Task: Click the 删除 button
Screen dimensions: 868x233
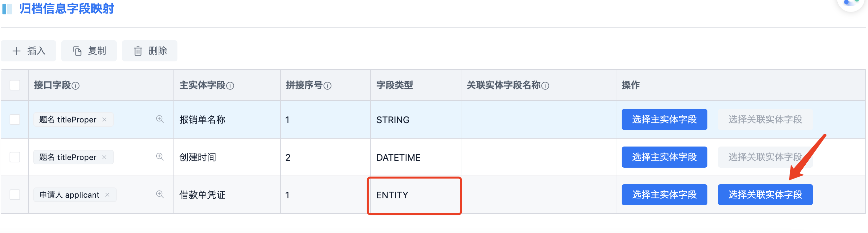Action: click(150, 51)
